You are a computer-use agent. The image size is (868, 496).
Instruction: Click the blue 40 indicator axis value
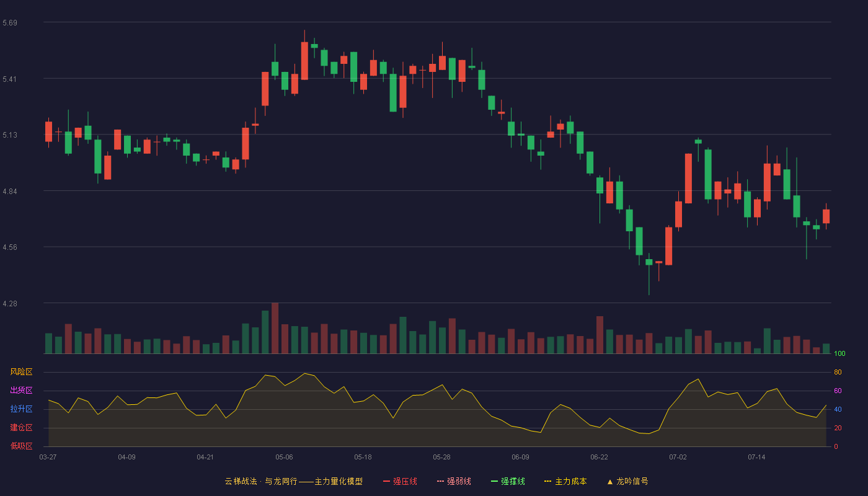[x=838, y=409]
